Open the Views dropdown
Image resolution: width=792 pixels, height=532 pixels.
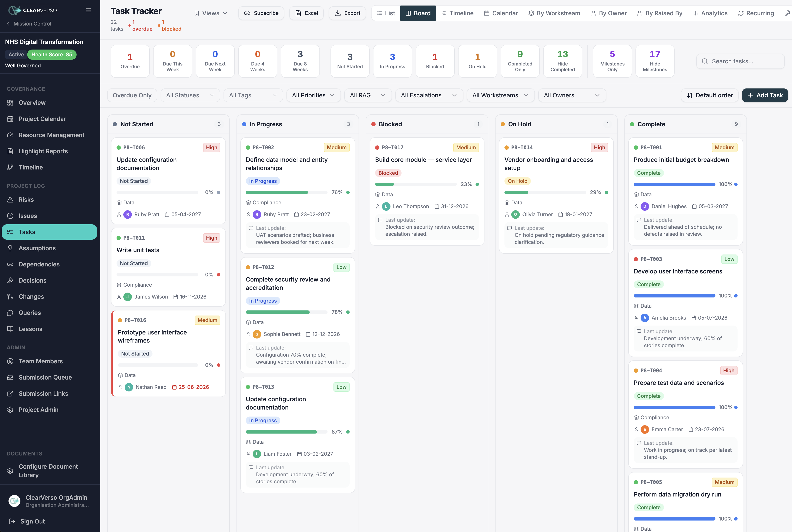pyautogui.click(x=210, y=13)
